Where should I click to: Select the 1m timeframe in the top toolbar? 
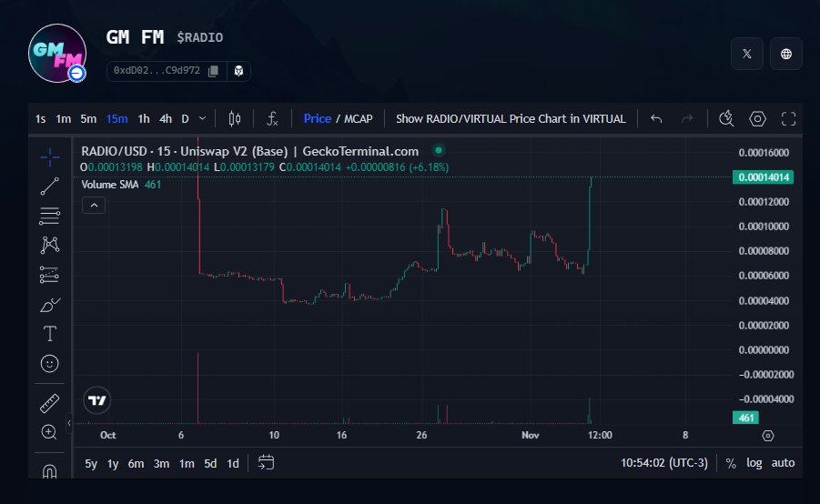point(64,119)
